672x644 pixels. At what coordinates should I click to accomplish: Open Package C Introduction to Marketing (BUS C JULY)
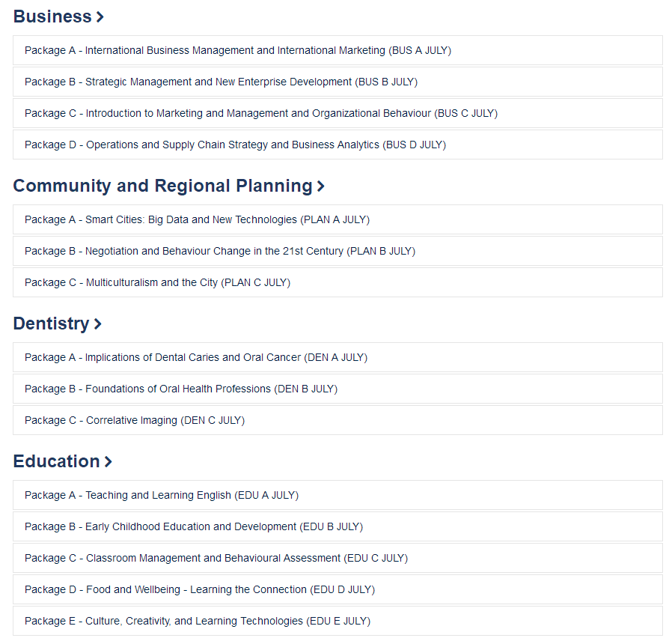pyautogui.click(x=337, y=113)
